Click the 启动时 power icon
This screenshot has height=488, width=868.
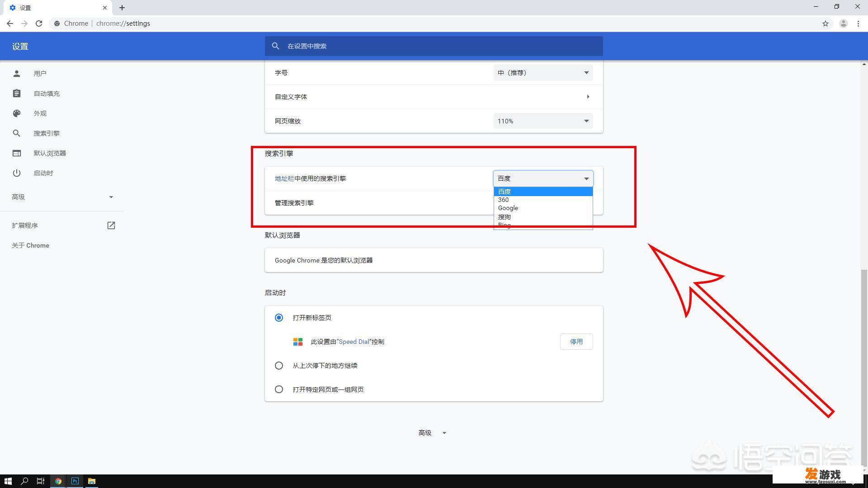(17, 173)
